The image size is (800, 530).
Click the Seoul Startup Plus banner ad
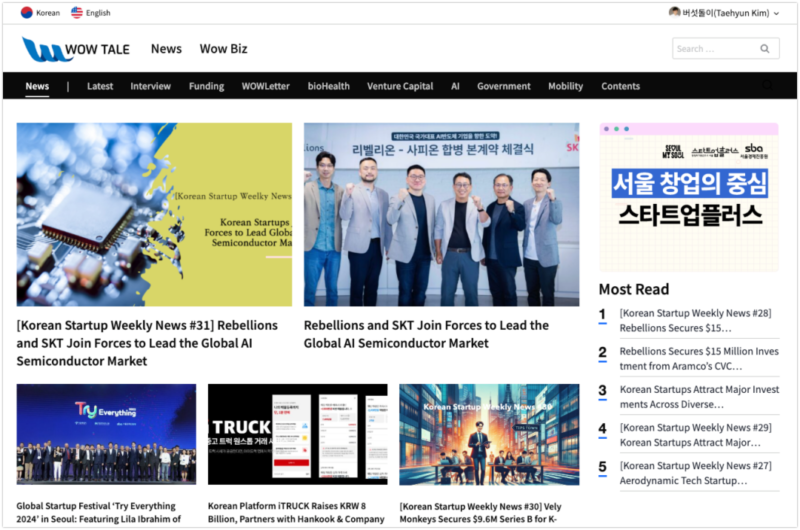tap(689, 197)
